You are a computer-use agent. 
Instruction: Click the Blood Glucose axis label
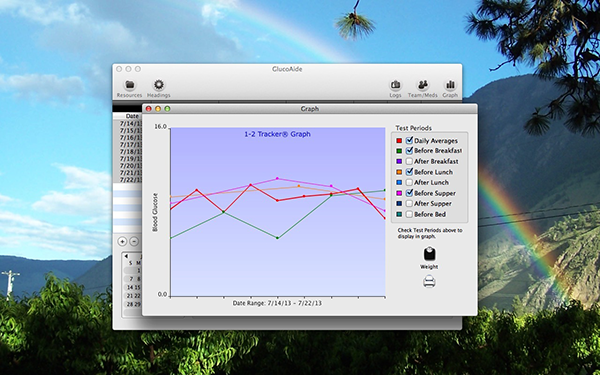tap(155, 212)
